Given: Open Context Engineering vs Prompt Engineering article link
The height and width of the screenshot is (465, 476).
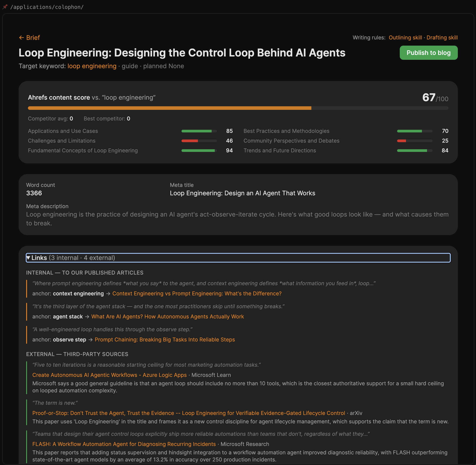Looking at the screenshot, I should pyautogui.click(x=197, y=294).
